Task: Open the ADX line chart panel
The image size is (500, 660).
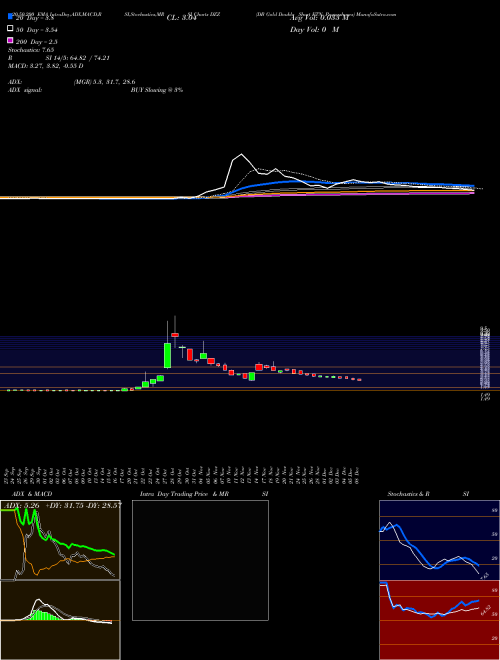Action: coord(60,540)
